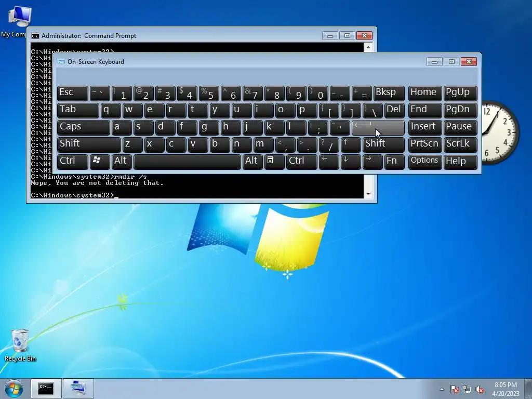Click Command Prompt scrollbar down arrow
Image resolution: width=532 pixels, height=399 pixels.
tap(368, 194)
